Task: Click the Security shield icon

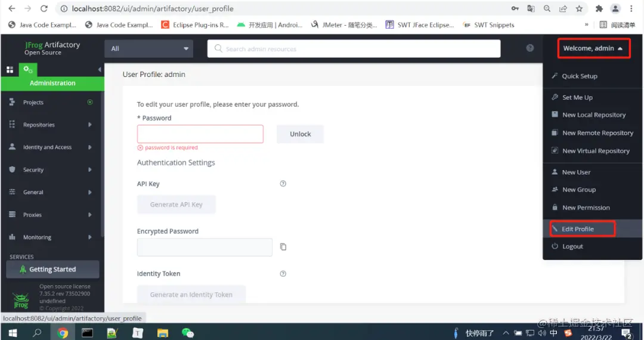Action: 13,169
